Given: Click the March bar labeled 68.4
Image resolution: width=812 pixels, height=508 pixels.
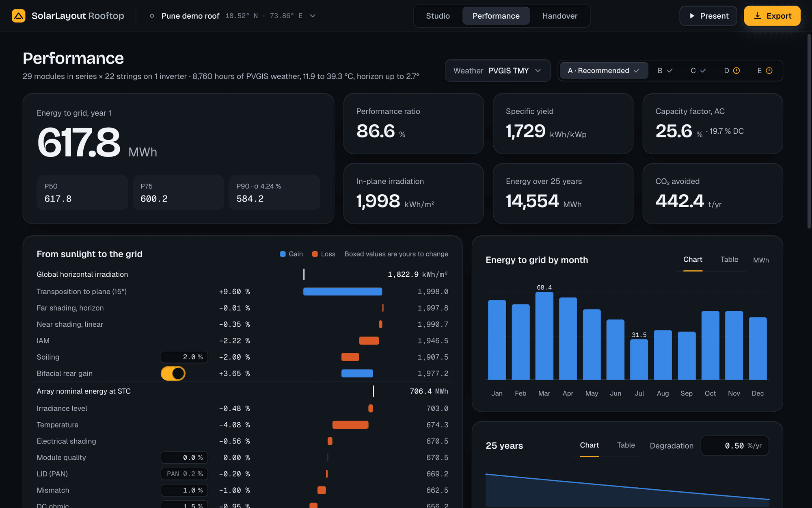Looking at the screenshot, I should click(x=544, y=336).
